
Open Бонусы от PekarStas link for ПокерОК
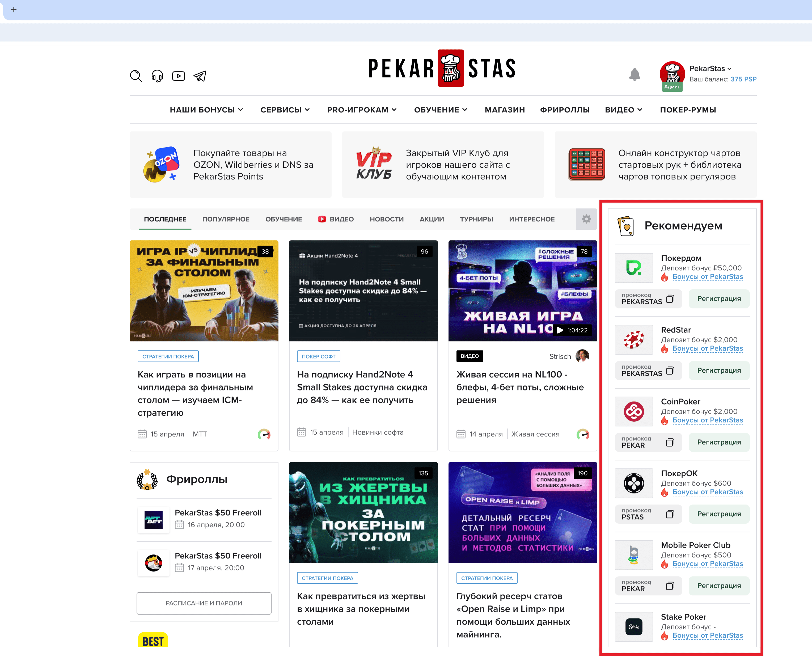[x=707, y=492]
